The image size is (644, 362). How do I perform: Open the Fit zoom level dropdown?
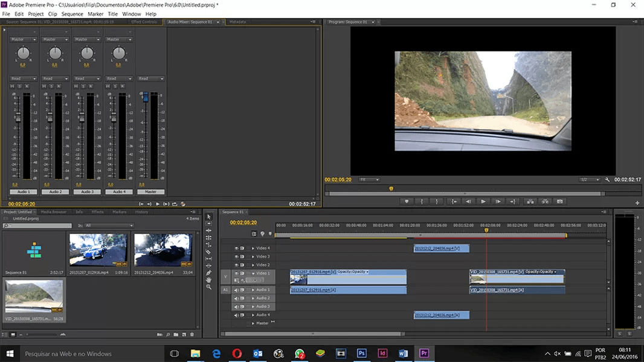[369, 180]
